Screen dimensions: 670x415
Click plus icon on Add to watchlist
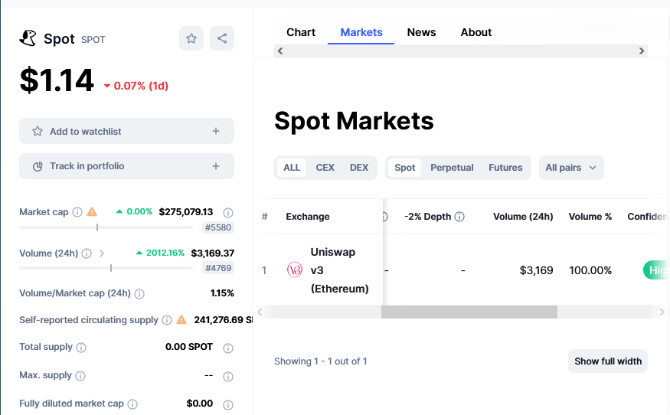(216, 131)
